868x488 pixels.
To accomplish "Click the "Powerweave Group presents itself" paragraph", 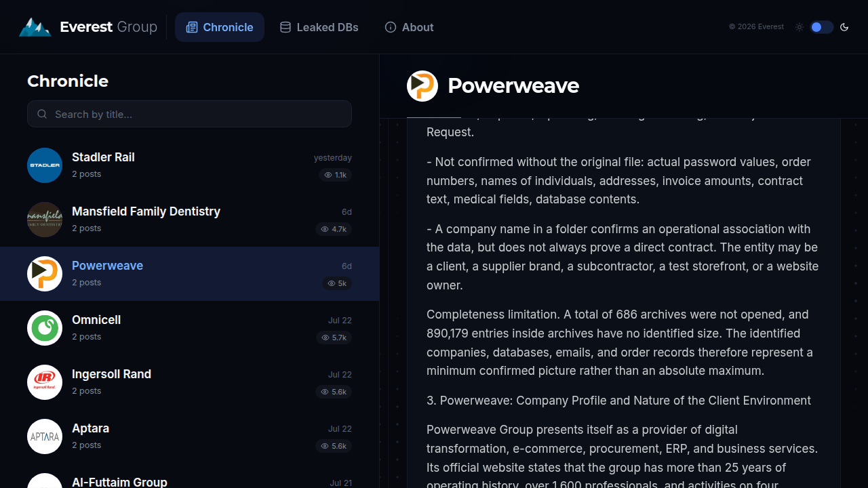I will [x=623, y=455].
